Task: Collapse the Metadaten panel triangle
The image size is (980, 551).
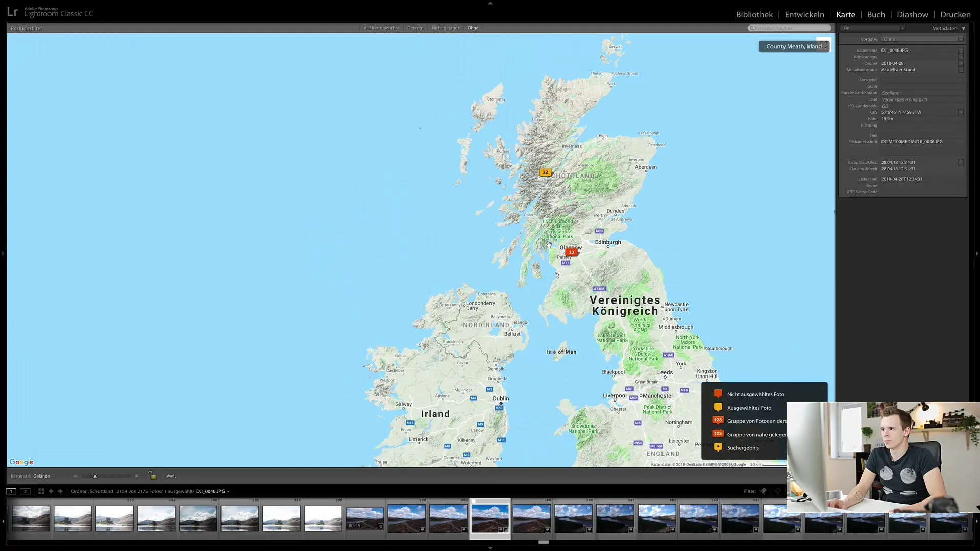Action: (964, 28)
